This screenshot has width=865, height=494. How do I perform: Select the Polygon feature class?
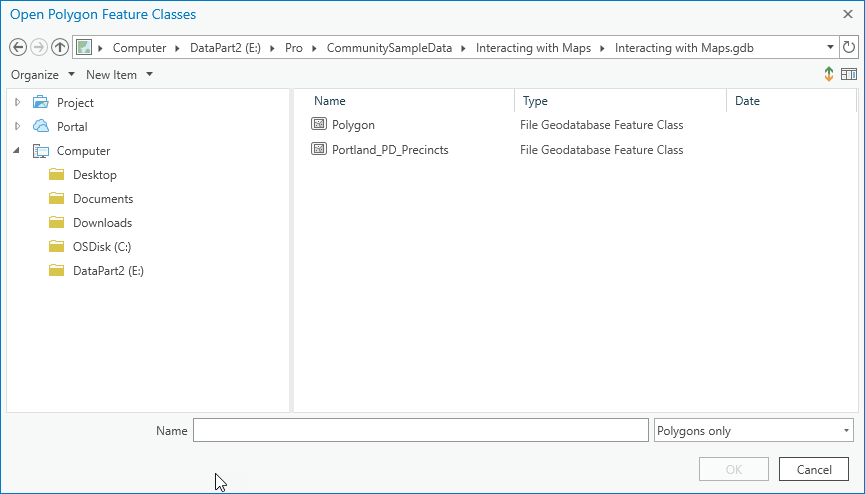tap(353, 125)
